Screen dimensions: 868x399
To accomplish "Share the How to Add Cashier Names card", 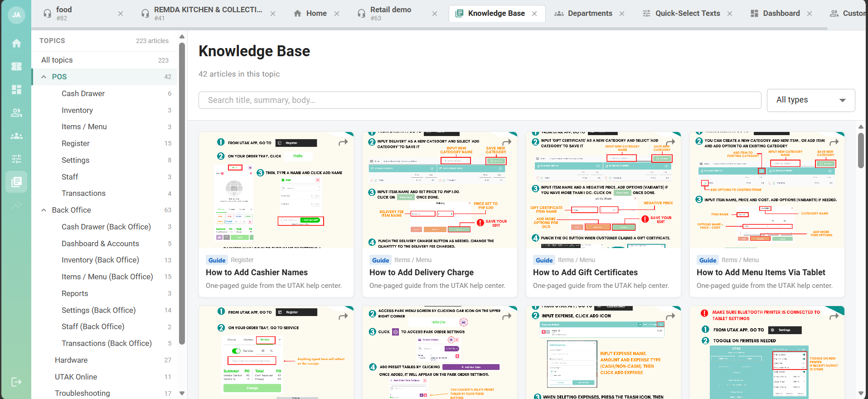I will click(x=343, y=142).
